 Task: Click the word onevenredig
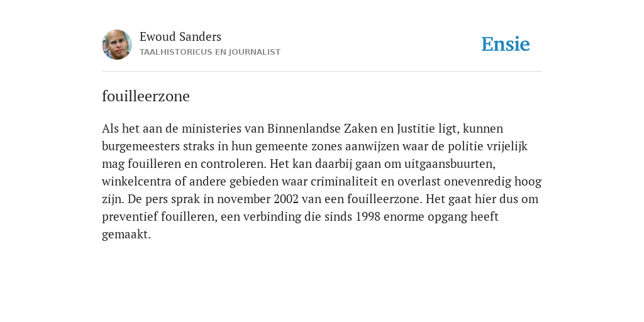pos(478,182)
